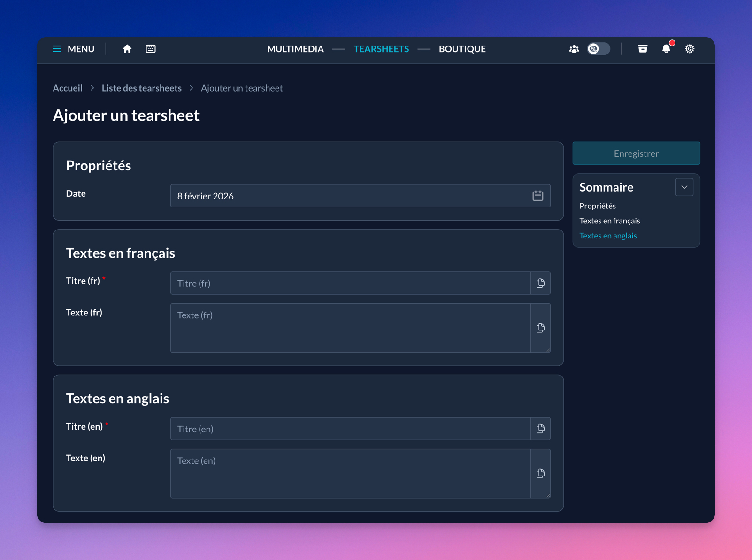
Task: Open the Date dropdown field
Action: tap(361, 196)
